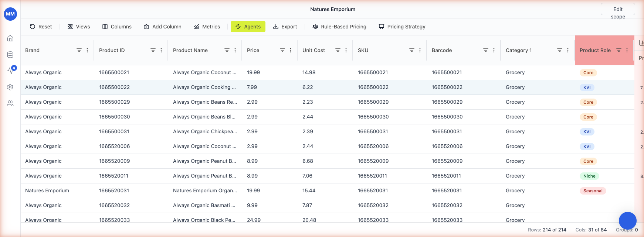This screenshot has height=237, width=644.
Task: Click the Product ID filter icon
Action: [x=153, y=50]
